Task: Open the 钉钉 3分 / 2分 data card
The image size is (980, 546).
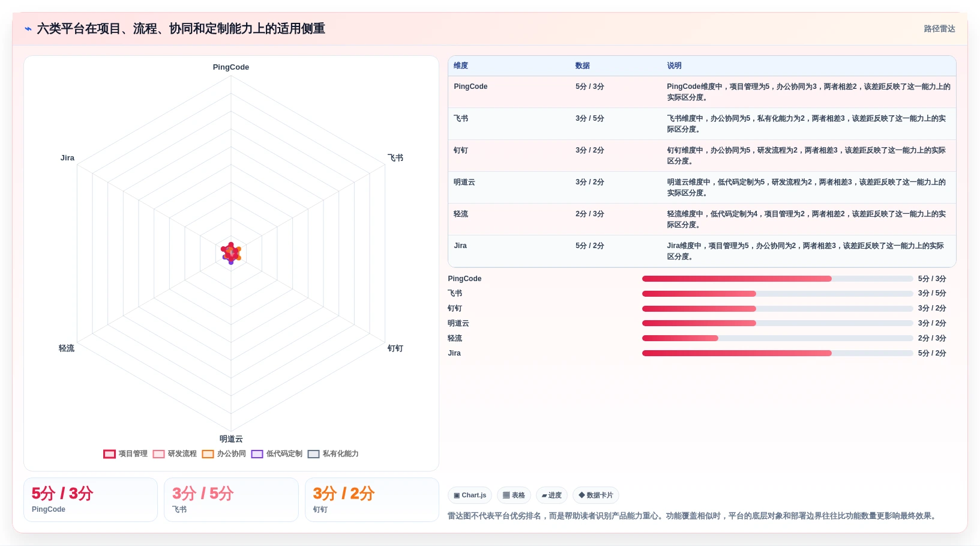Action: coord(372,500)
